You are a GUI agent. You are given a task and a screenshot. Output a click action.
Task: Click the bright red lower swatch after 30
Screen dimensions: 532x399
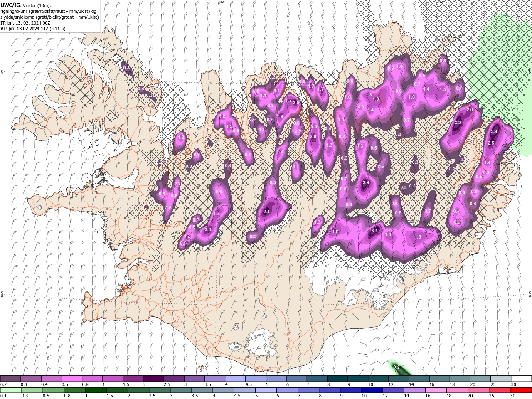[521, 390]
